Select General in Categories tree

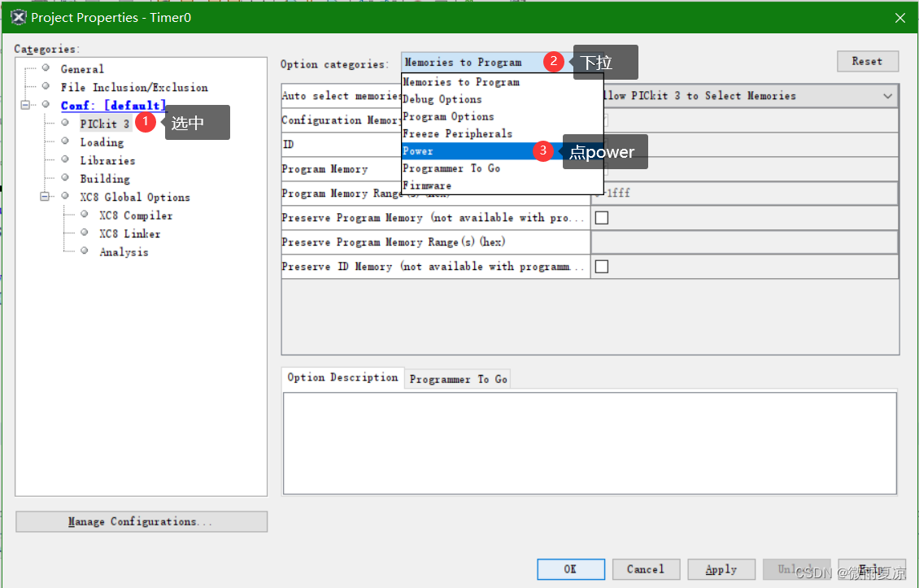[x=82, y=69]
